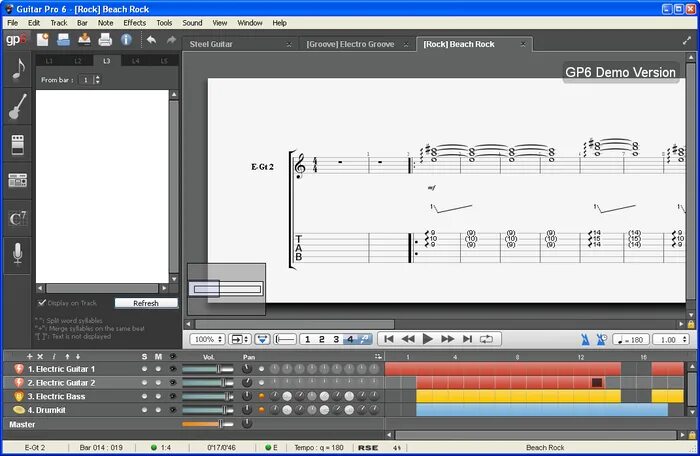This screenshot has height=456, width=700.
Task: Fast forward to next bar
Action: tap(447, 339)
